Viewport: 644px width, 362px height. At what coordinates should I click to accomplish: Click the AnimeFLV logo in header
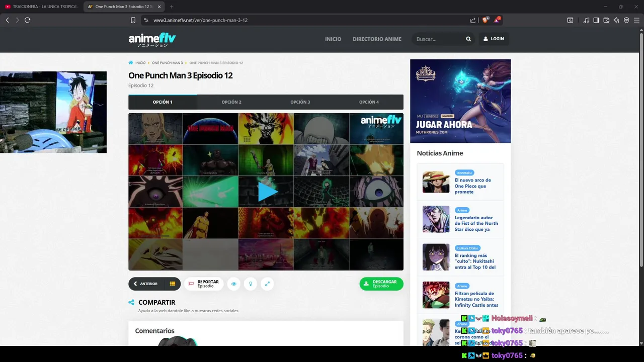152,40
